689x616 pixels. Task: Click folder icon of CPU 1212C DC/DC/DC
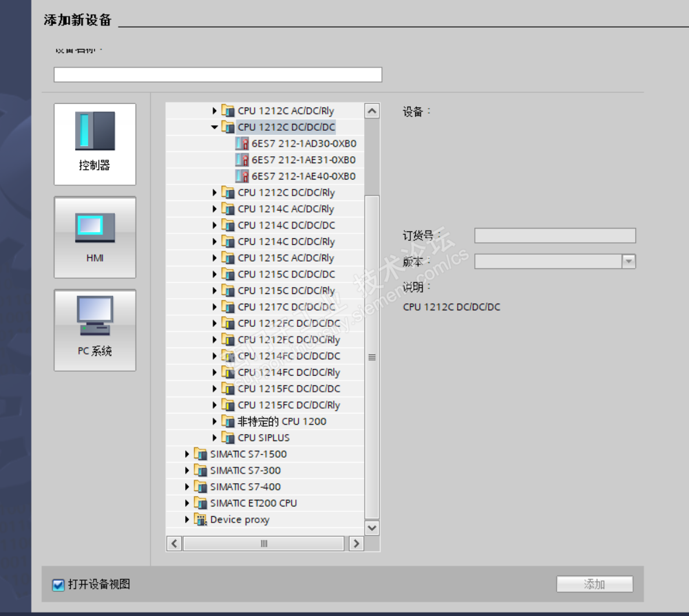(228, 127)
